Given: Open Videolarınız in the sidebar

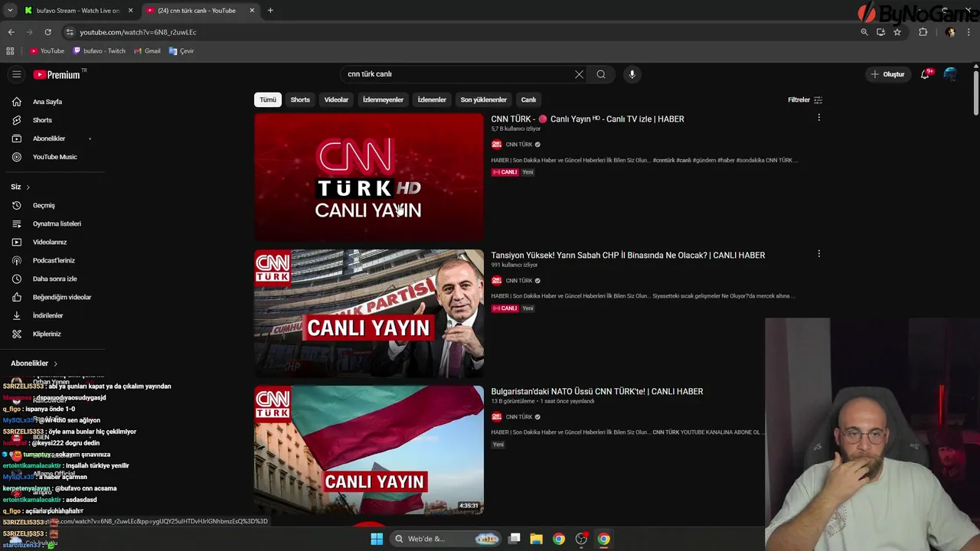Looking at the screenshot, I should pyautogui.click(x=51, y=242).
